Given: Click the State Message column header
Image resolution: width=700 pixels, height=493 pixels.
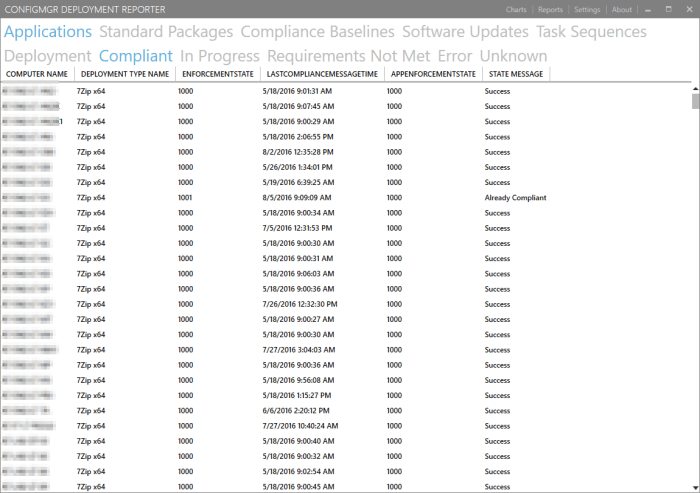Looking at the screenshot, I should tap(514, 74).
